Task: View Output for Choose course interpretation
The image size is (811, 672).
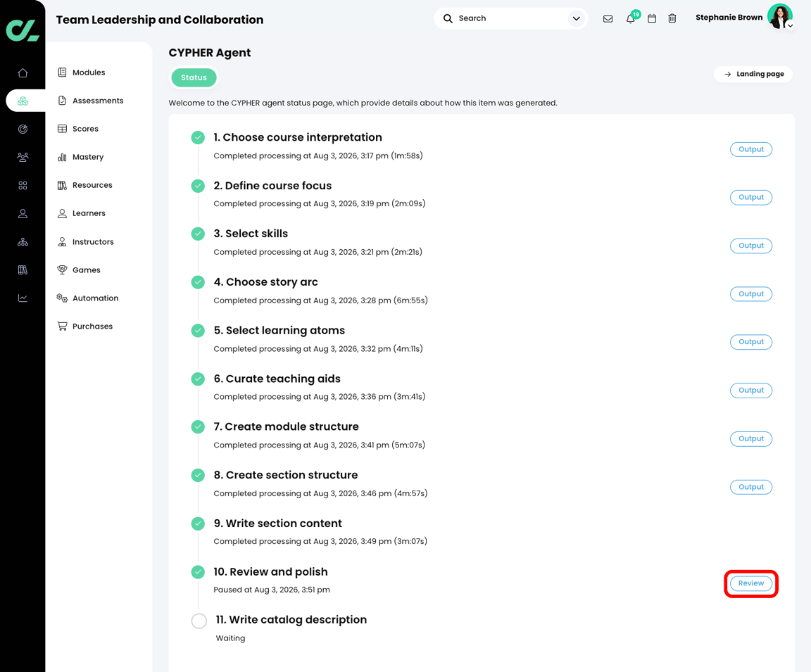Action: [x=751, y=149]
